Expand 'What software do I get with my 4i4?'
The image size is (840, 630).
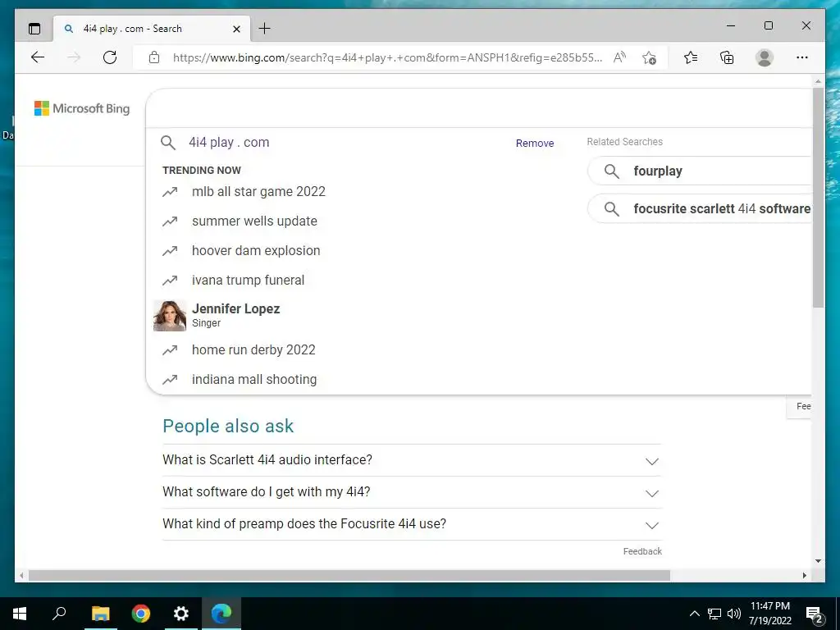[x=412, y=492]
